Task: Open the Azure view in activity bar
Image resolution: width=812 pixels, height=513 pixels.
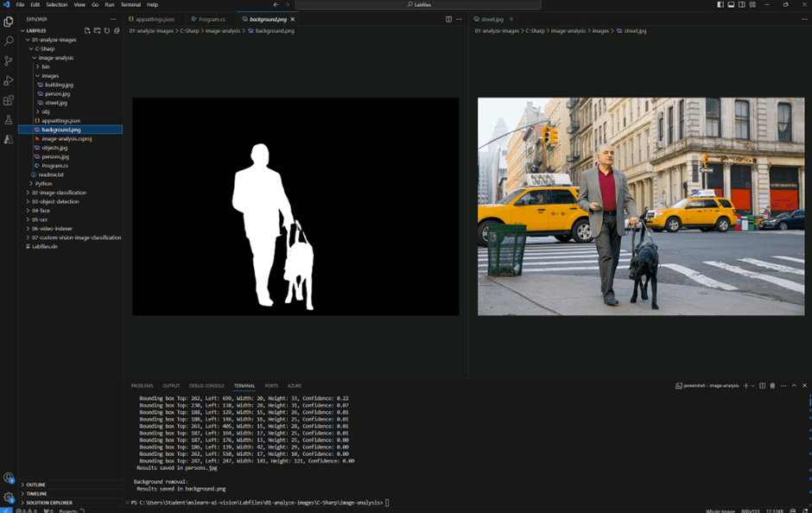Action: 9,139
